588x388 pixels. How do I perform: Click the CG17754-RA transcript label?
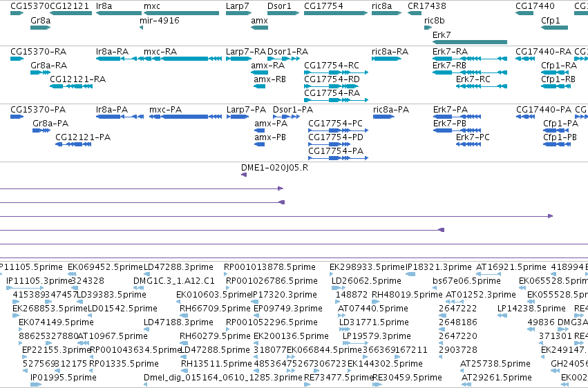click(x=332, y=93)
